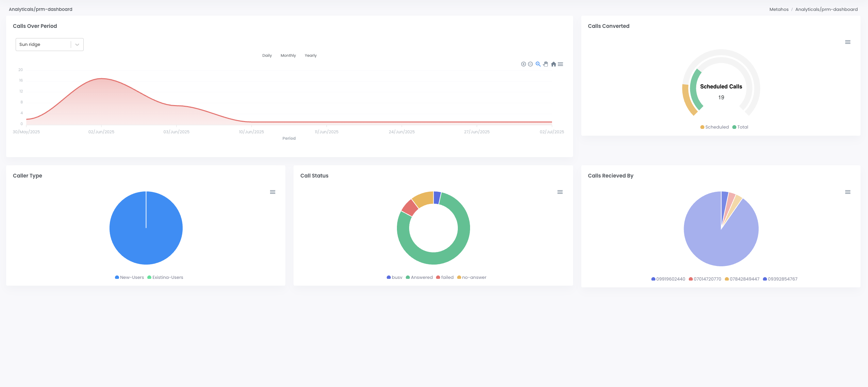
Task: Activate the selection zoom magnifier tool
Action: [538, 64]
